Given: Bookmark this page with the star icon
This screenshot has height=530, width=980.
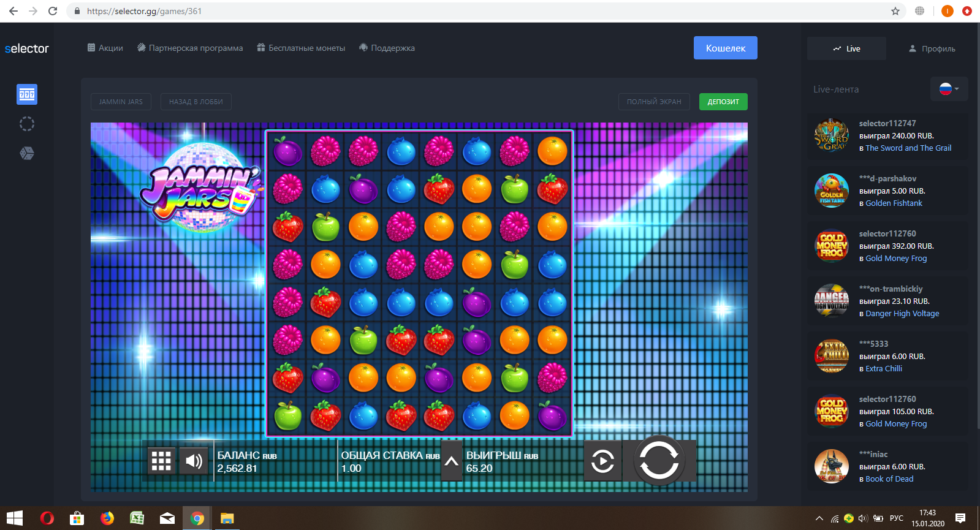Looking at the screenshot, I should [x=895, y=11].
